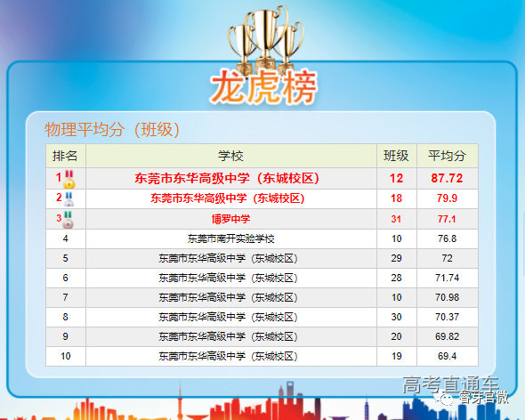Viewport: 525px width, 420px height.
Task: Click average score 87.72
Action: [447, 178]
